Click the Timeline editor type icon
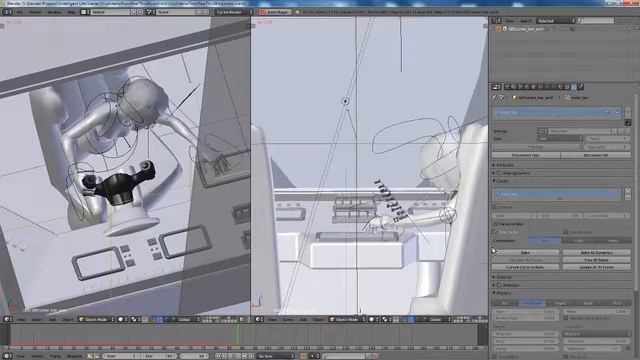This screenshot has width=640, height=360. pos(7,356)
